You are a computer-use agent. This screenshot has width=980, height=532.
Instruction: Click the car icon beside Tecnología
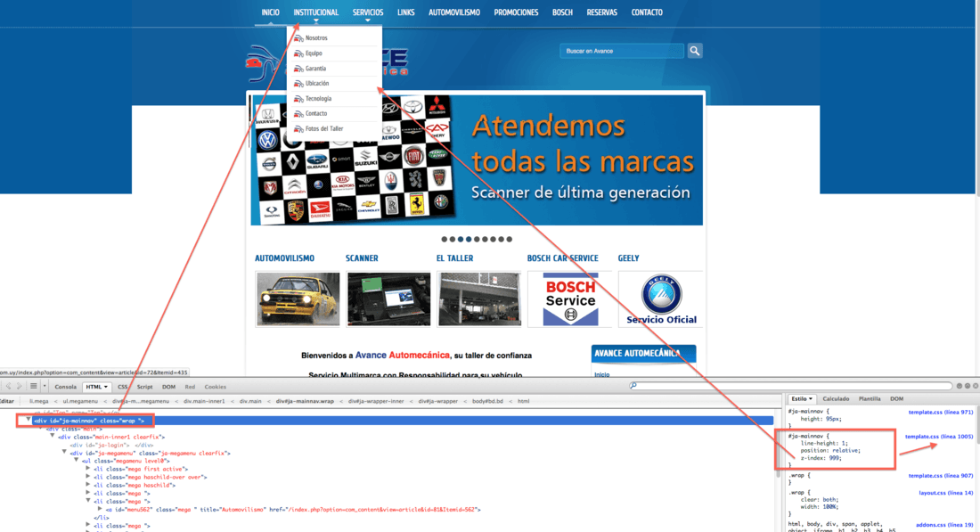298,99
